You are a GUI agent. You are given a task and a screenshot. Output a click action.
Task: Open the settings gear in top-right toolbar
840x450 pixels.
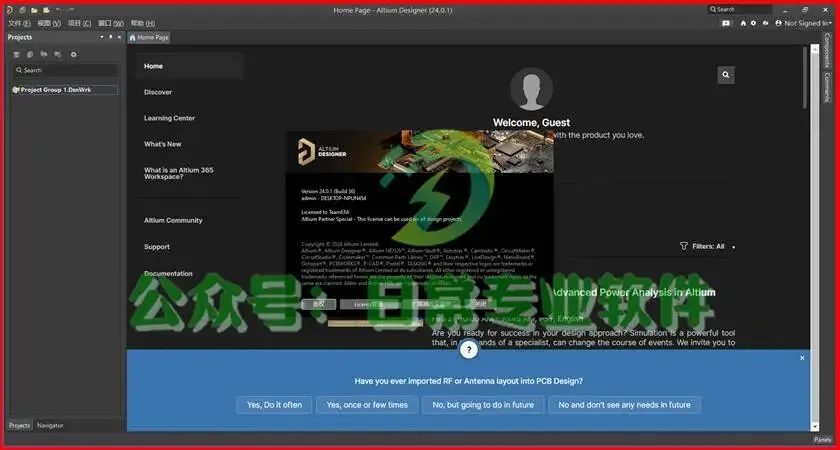[753, 24]
